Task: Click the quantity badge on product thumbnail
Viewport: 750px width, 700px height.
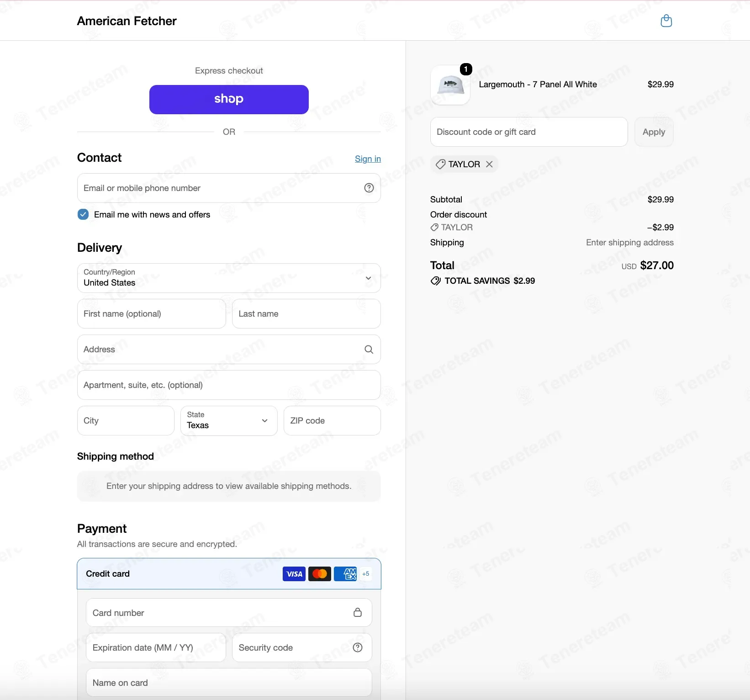Action: [466, 69]
